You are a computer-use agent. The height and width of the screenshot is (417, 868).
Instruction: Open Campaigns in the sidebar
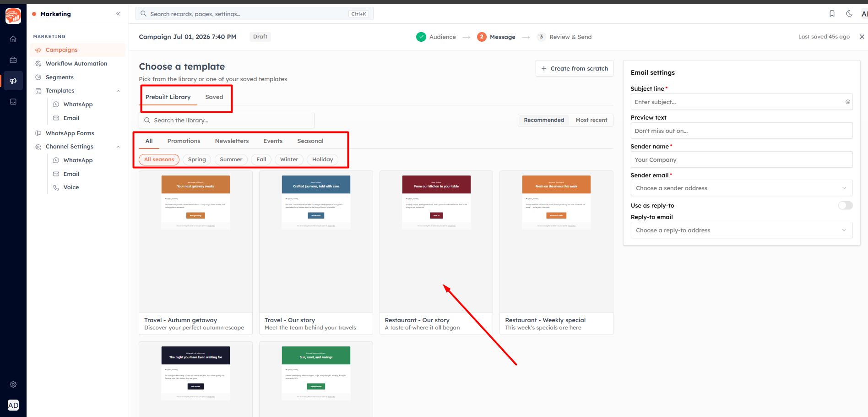(78, 50)
